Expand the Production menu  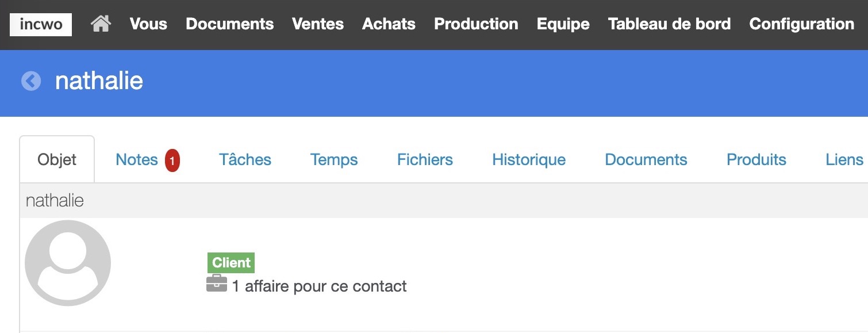tap(476, 24)
